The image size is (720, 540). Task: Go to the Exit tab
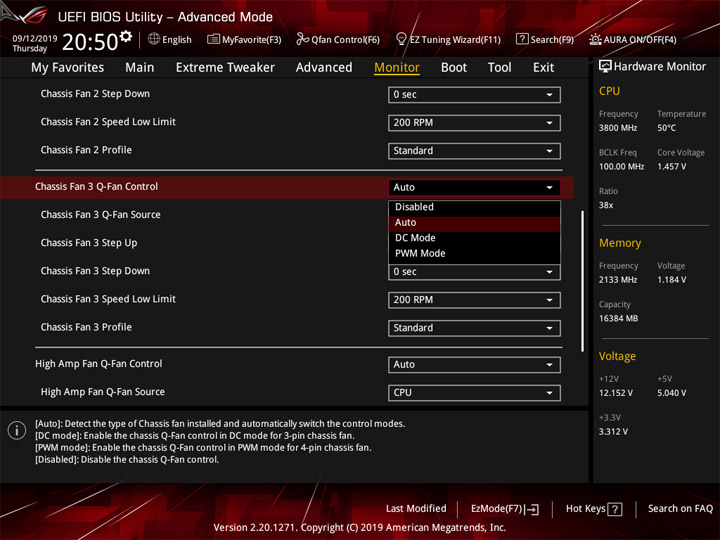point(543,68)
